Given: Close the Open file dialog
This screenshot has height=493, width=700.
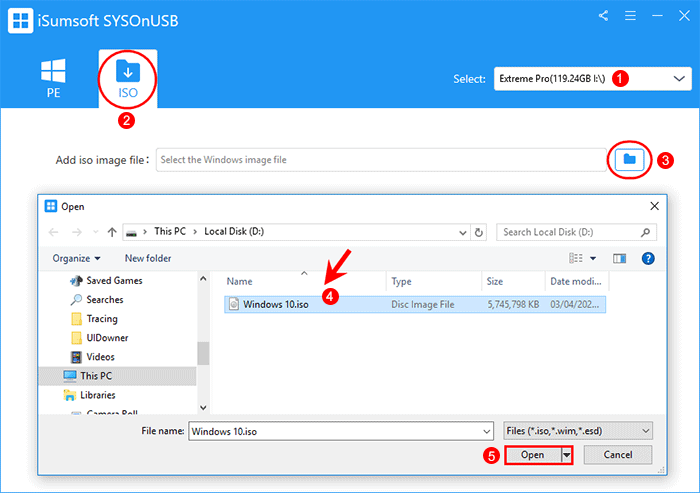Looking at the screenshot, I should 654,206.
